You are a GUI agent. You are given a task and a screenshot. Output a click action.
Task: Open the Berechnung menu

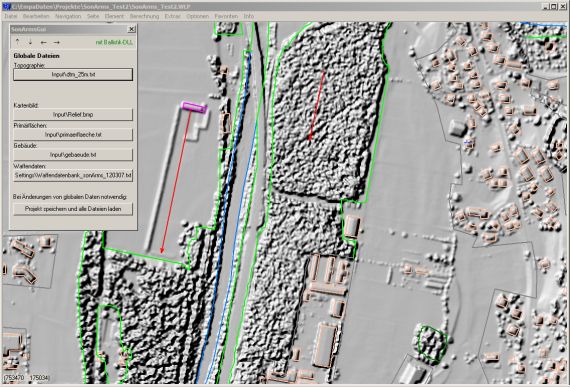tap(144, 16)
